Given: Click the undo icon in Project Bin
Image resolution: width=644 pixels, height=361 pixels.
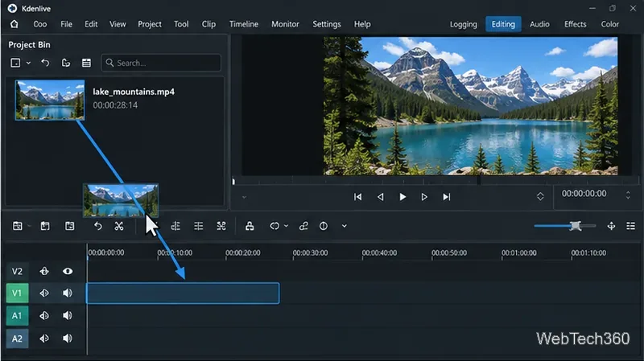Looking at the screenshot, I should 45,63.
